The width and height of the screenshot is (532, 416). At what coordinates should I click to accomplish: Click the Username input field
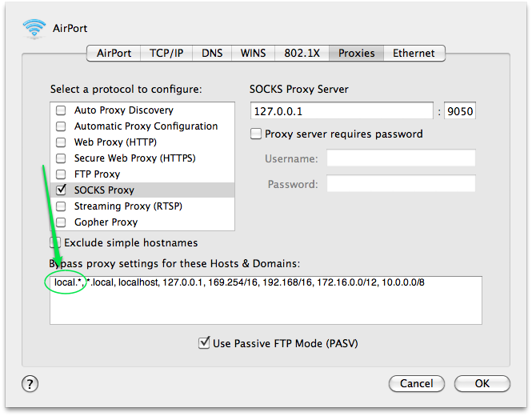[401, 158]
